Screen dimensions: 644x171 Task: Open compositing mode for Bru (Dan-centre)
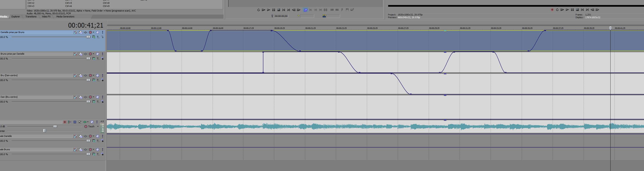pos(94,80)
